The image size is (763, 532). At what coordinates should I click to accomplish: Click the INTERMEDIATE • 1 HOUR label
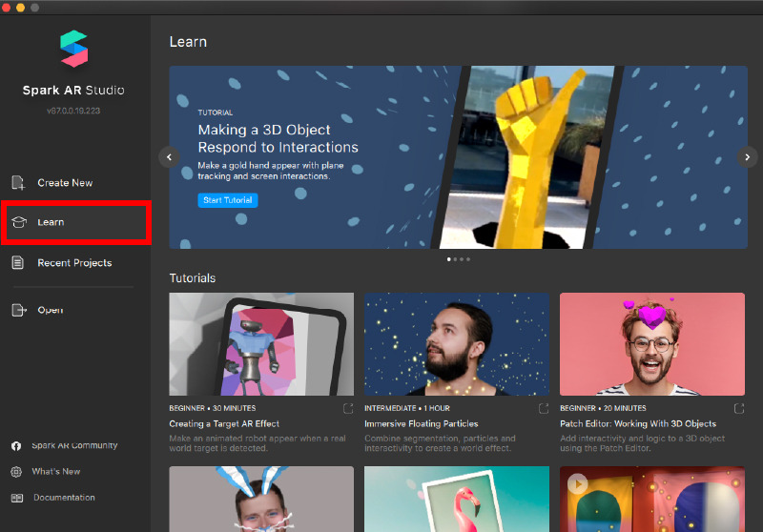pyautogui.click(x=407, y=408)
